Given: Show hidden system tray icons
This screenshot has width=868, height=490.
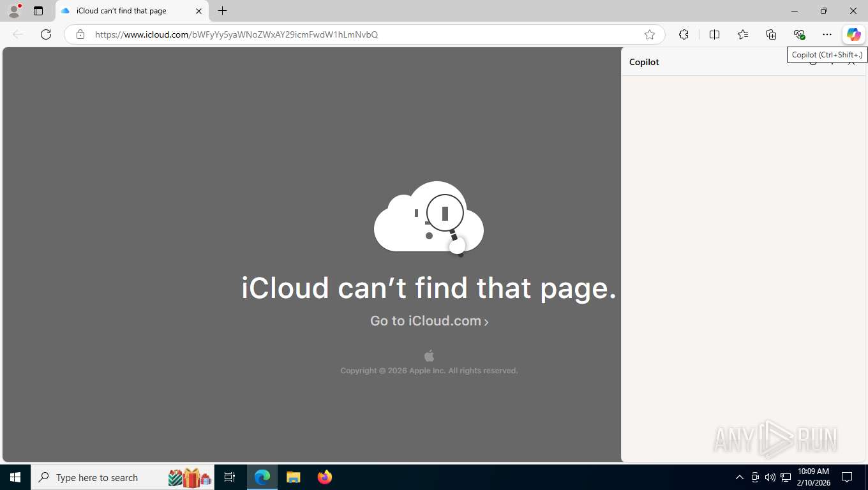Looking at the screenshot, I should (740, 477).
